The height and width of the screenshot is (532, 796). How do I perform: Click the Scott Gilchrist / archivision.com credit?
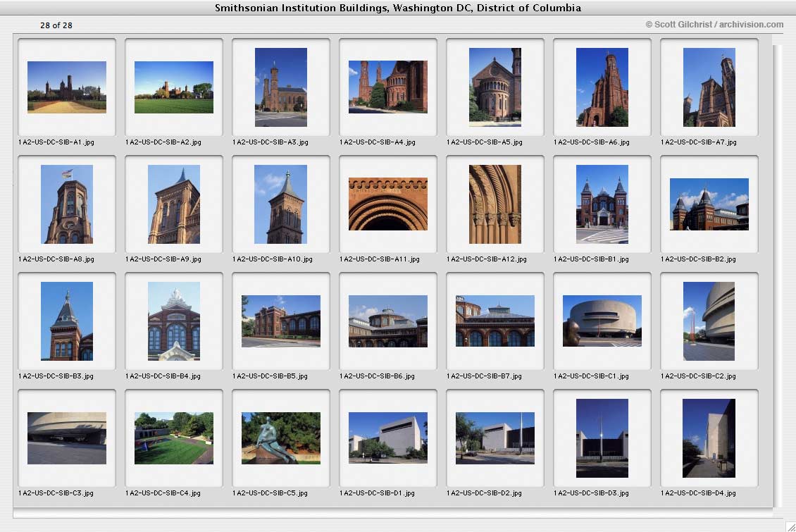(714, 25)
